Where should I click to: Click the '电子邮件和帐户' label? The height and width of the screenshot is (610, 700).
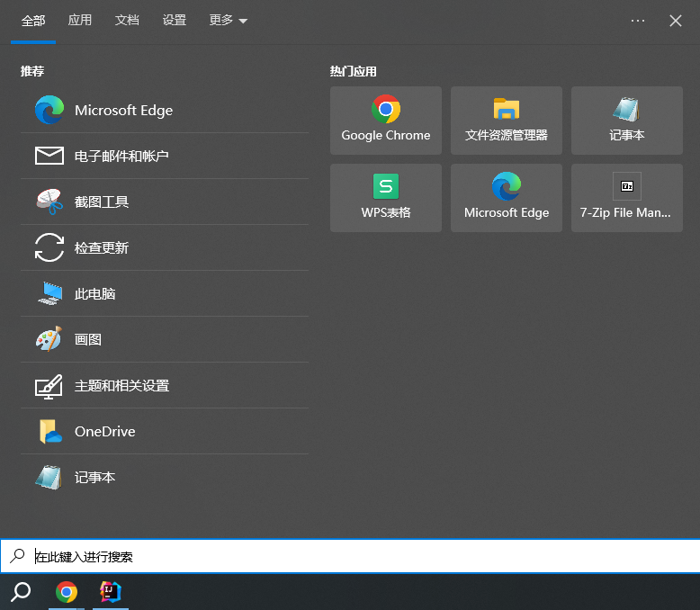pyautogui.click(x=121, y=156)
